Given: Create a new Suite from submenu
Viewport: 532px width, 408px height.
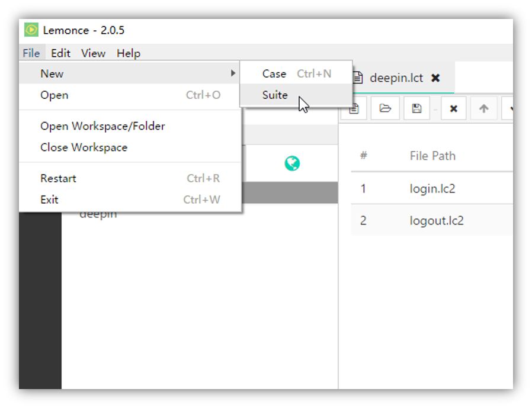Looking at the screenshot, I should [296, 95].
